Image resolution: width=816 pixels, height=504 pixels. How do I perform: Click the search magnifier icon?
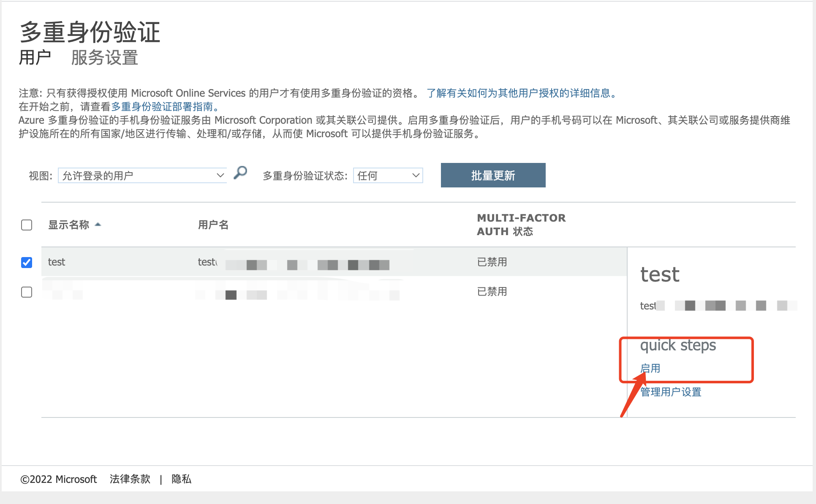[x=241, y=173]
